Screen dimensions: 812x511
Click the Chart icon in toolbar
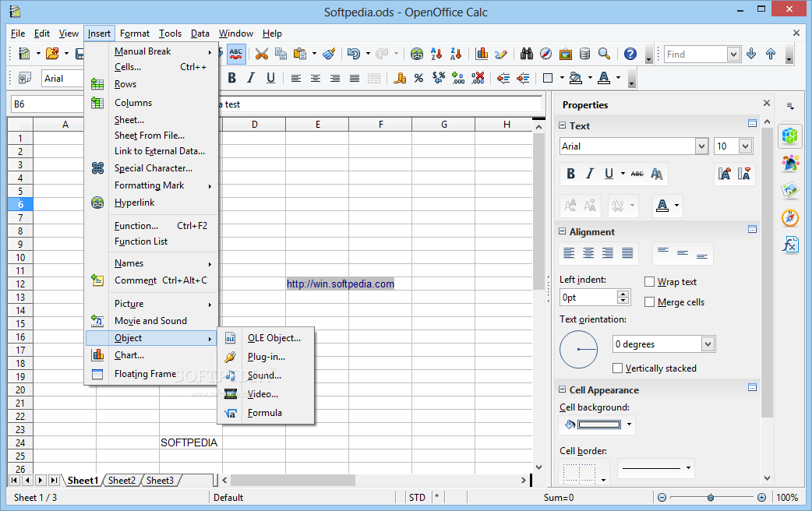pos(482,54)
